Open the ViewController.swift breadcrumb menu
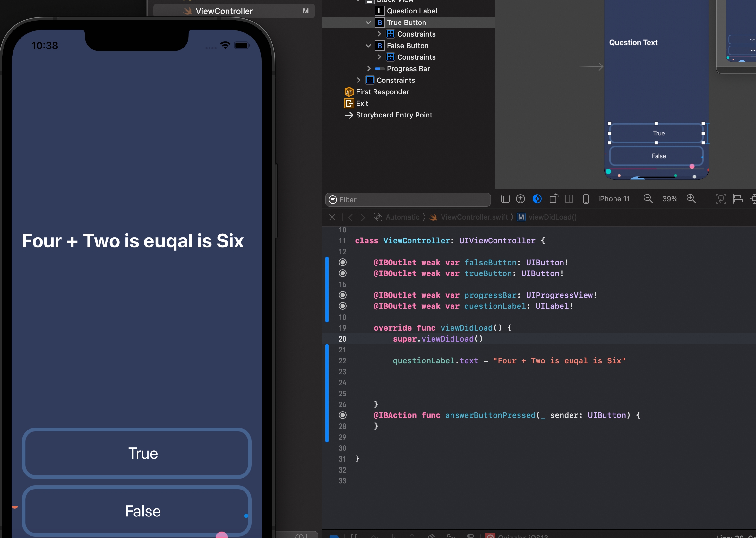 pos(474,217)
